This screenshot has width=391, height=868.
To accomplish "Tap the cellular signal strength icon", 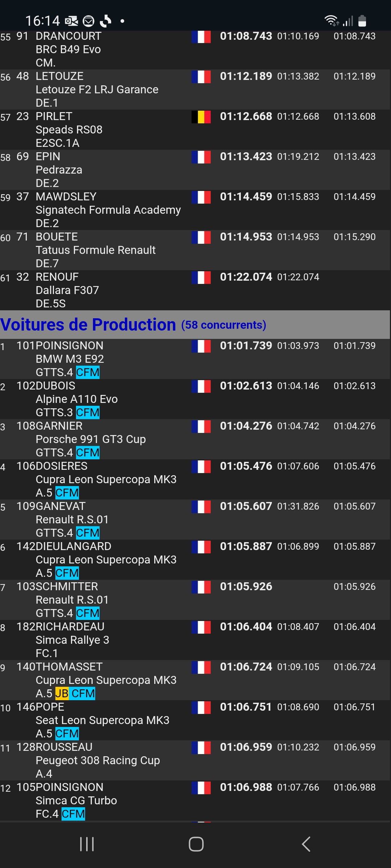I will click(348, 21).
